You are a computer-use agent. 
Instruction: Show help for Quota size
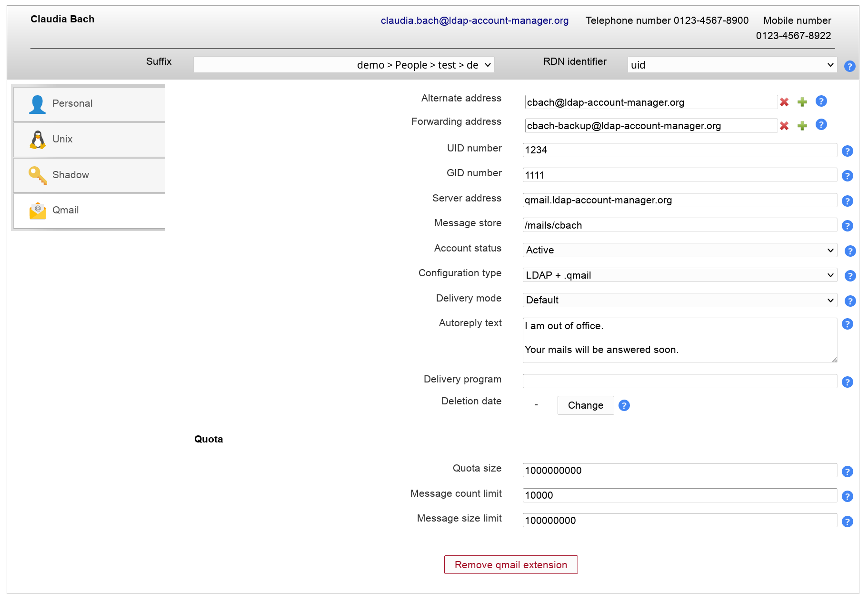click(847, 472)
